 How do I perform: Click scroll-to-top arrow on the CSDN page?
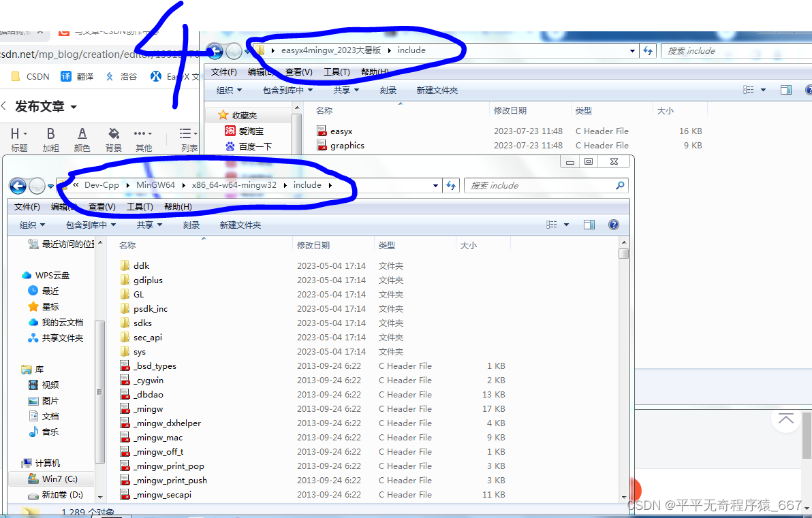tap(785, 418)
